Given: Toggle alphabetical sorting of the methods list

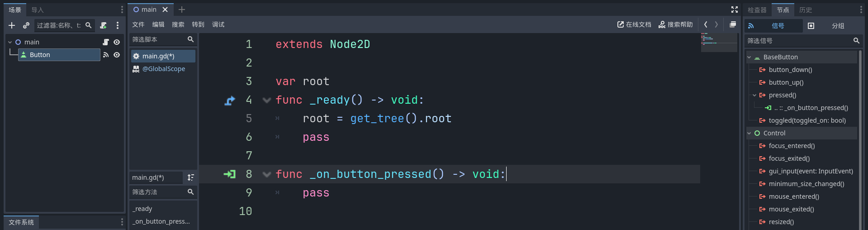Looking at the screenshot, I should [x=190, y=177].
